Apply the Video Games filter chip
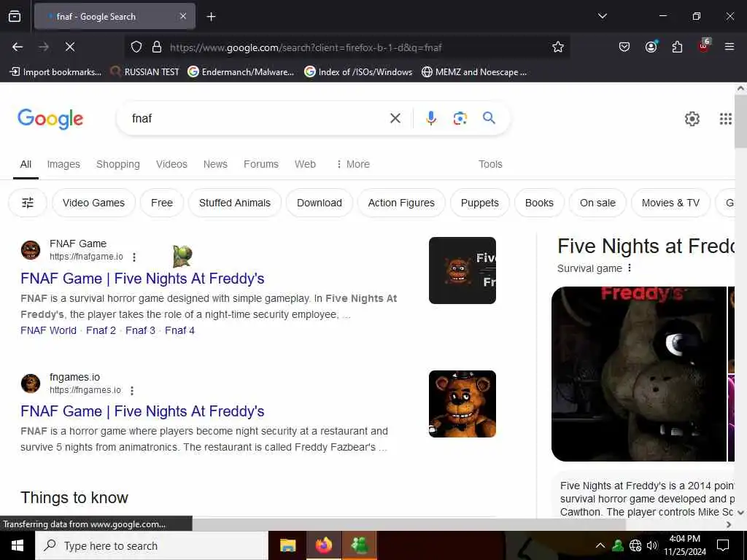This screenshot has height=560, width=747. 94,203
